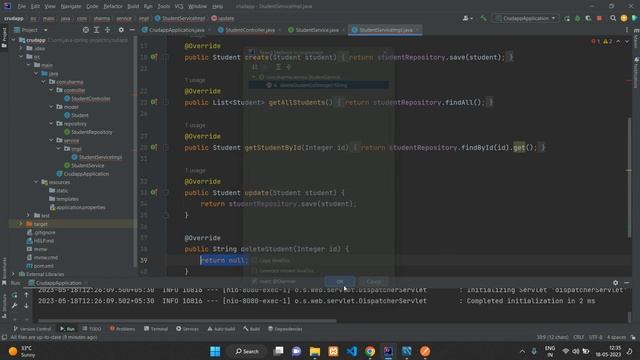Click the editor vertical scrollbar
This screenshot has width=640, height=360.
[x=629, y=177]
